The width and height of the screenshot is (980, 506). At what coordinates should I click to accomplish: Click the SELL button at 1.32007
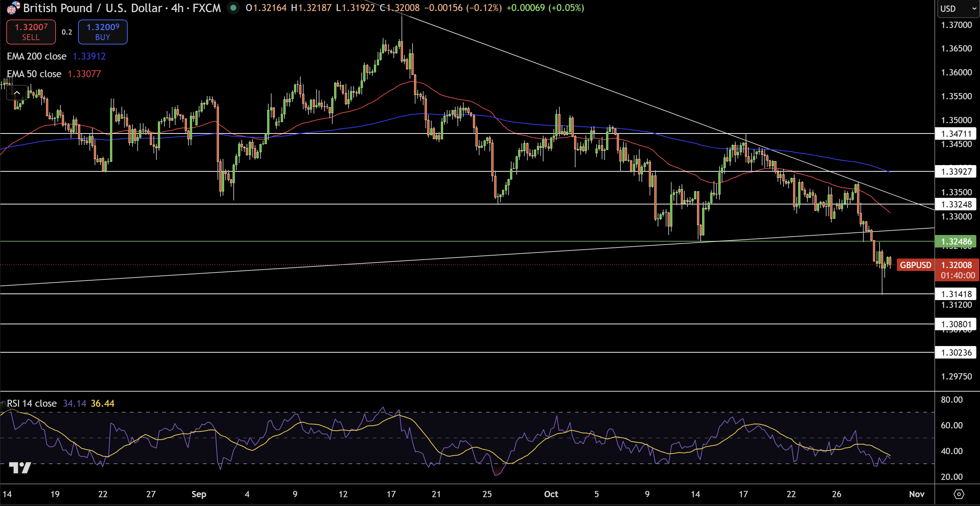(x=31, y=32)
